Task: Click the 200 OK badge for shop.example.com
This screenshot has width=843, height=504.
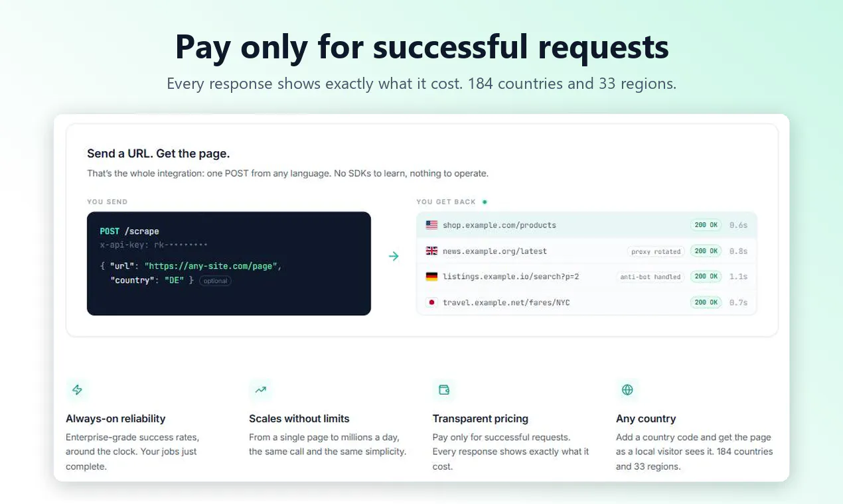Action: pos(706,225)
